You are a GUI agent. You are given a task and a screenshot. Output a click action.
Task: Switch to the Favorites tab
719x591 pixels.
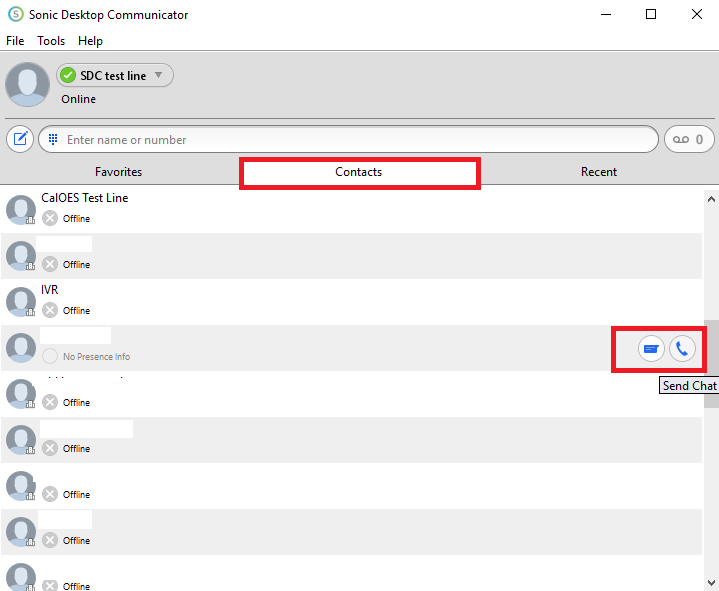click(118, 171)
